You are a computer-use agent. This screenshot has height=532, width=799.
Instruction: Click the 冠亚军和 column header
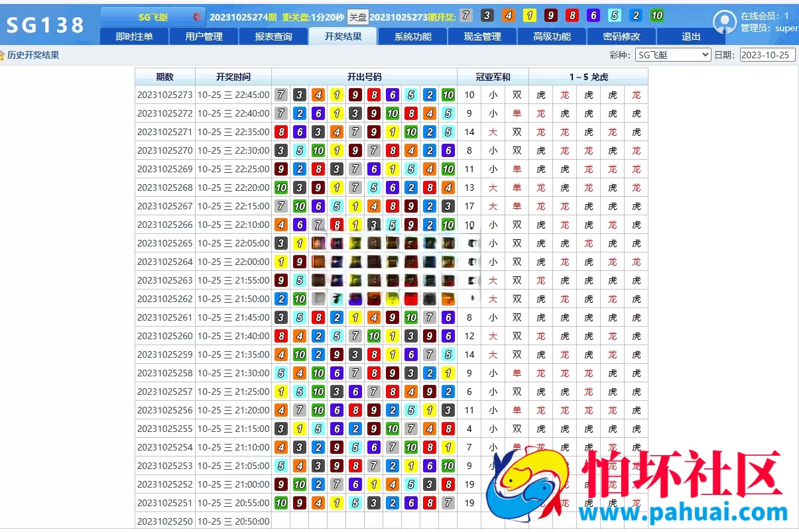493,77
